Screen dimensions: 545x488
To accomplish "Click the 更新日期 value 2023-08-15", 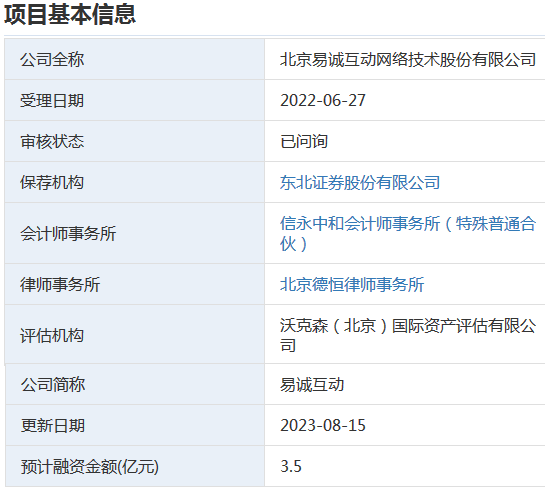I will [323, 425].
